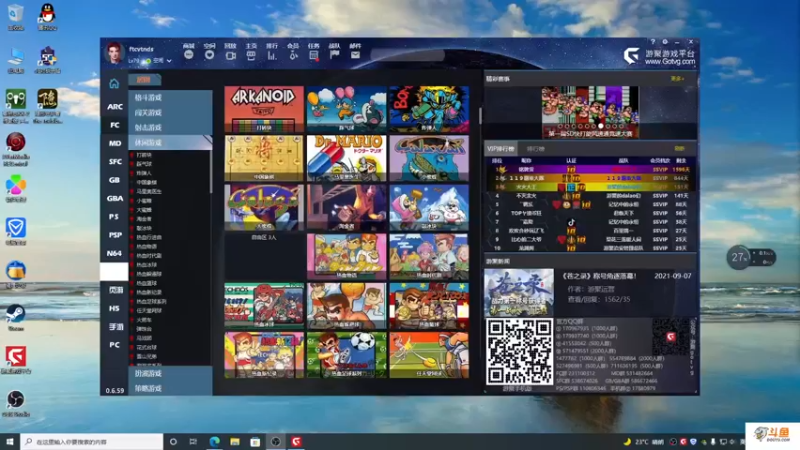
Task: Open the Galaga game thumbnail
Action: [x=264, y=207]
